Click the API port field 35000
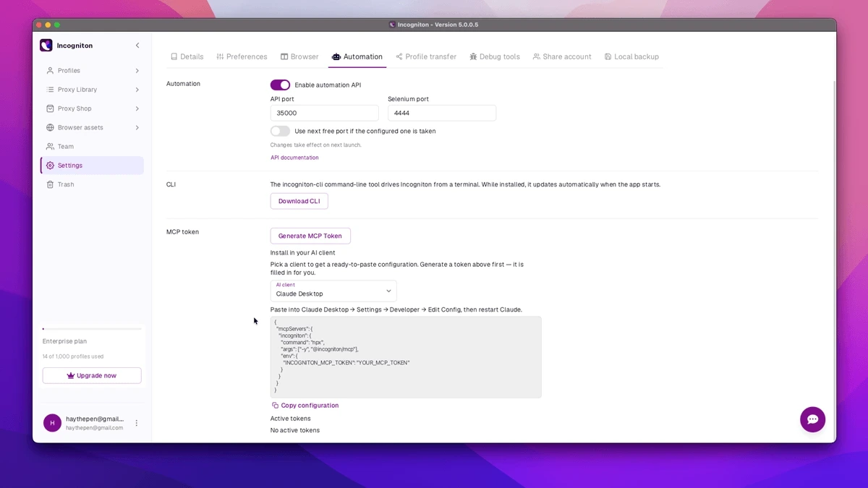The height and width of the screenshot is (488, 868). [325, 113]
